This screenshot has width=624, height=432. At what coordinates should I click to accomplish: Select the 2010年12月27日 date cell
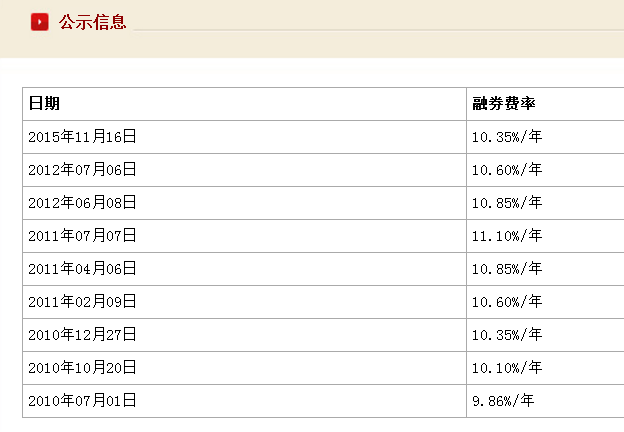[82, 335]
